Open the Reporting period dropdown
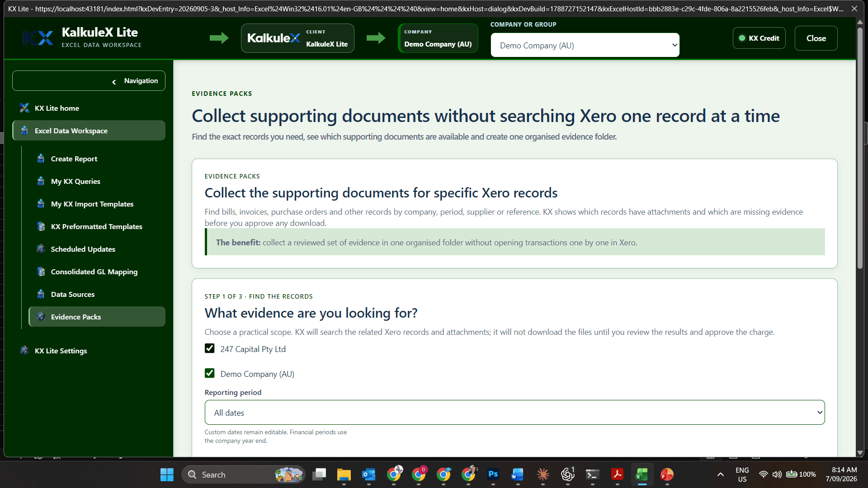The image size is (868, 488). [x=514, y=413]
